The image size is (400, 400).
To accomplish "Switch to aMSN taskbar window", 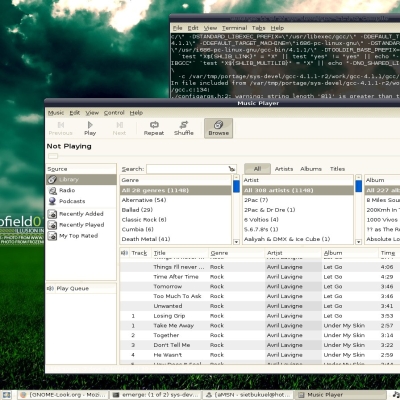I will pos(247,395).
